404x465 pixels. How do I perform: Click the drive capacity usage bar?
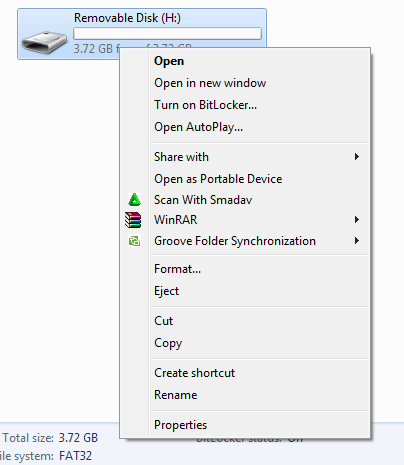click(167, 34)
